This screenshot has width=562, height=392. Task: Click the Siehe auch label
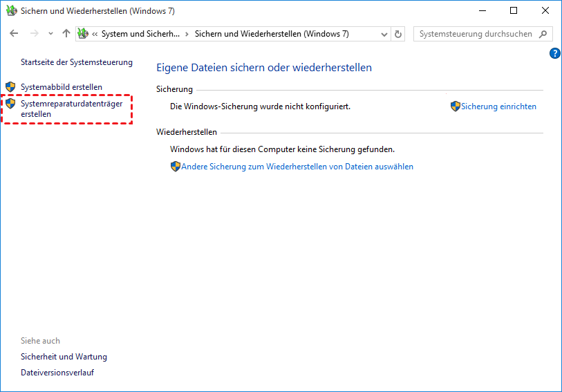41,341
